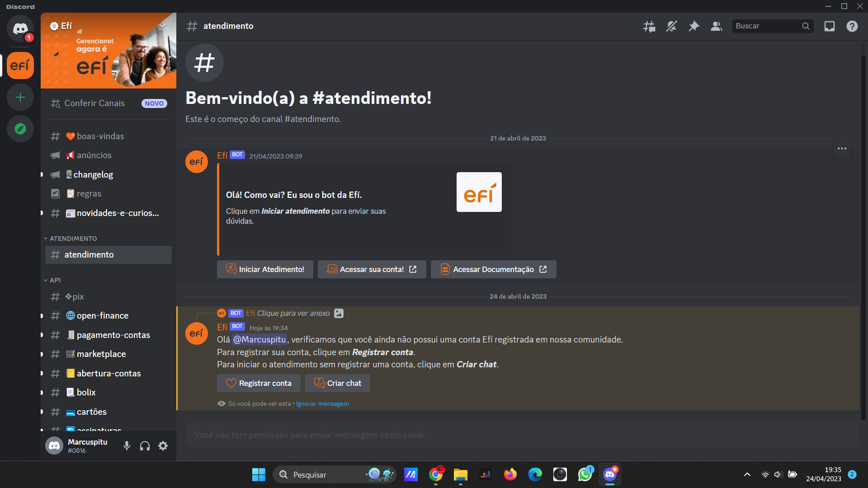Open Discord direct messages home icon

20,29
